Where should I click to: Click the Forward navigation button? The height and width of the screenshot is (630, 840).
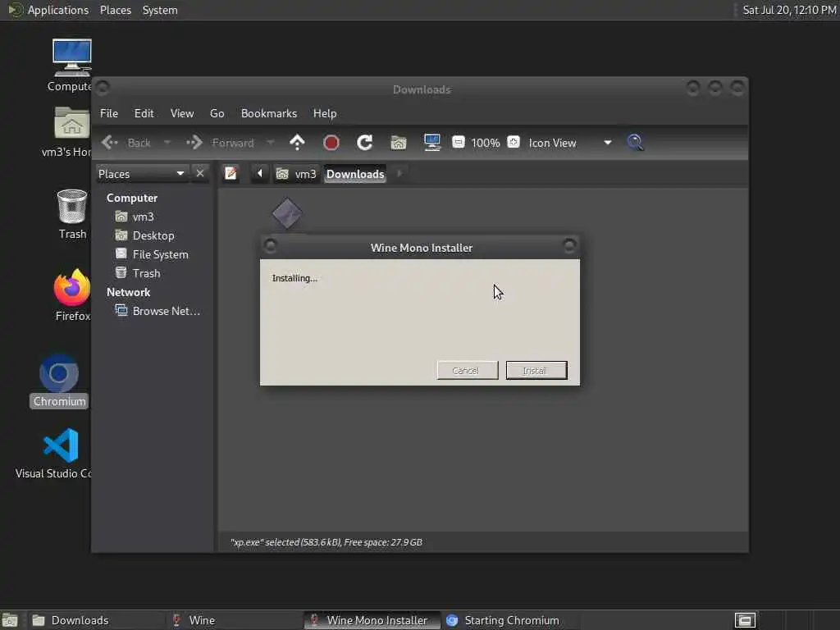pyautogui.click(x=220, y=143)
